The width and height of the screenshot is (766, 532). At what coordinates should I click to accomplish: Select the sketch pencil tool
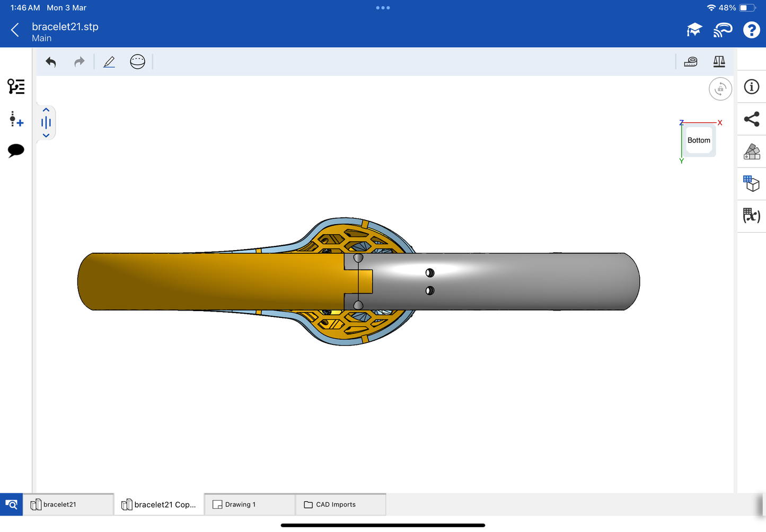coord(109,62)
